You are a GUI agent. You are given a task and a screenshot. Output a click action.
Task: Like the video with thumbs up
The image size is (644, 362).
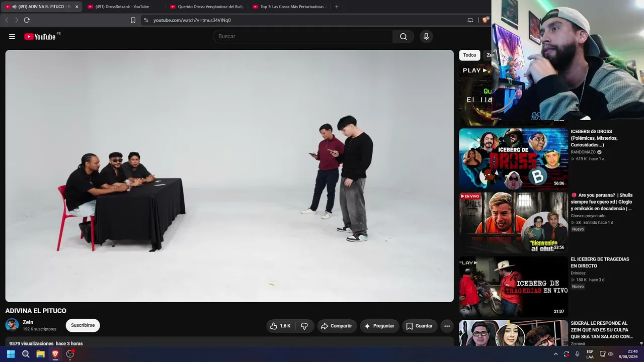click(x=280, y=326)
